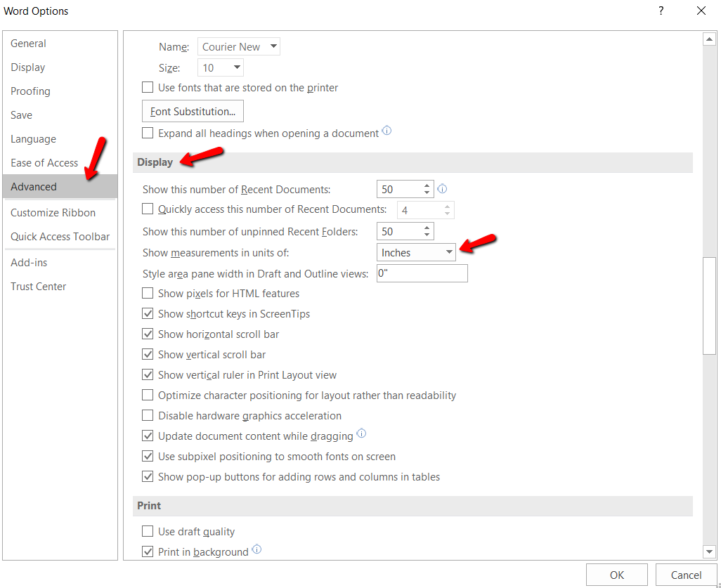Open Customize Ribbon settings
Screen dimensions: 721x588
[60, 212]
